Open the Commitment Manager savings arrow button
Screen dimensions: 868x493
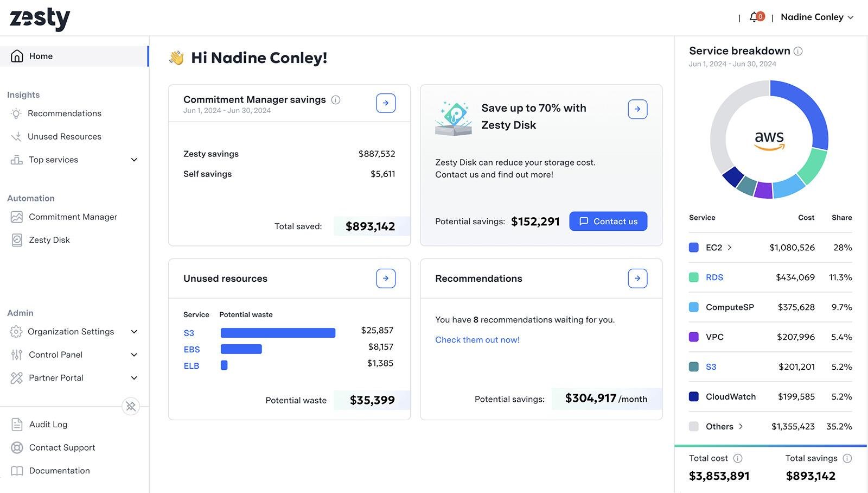pyautogui.click(x=386, y=103)
